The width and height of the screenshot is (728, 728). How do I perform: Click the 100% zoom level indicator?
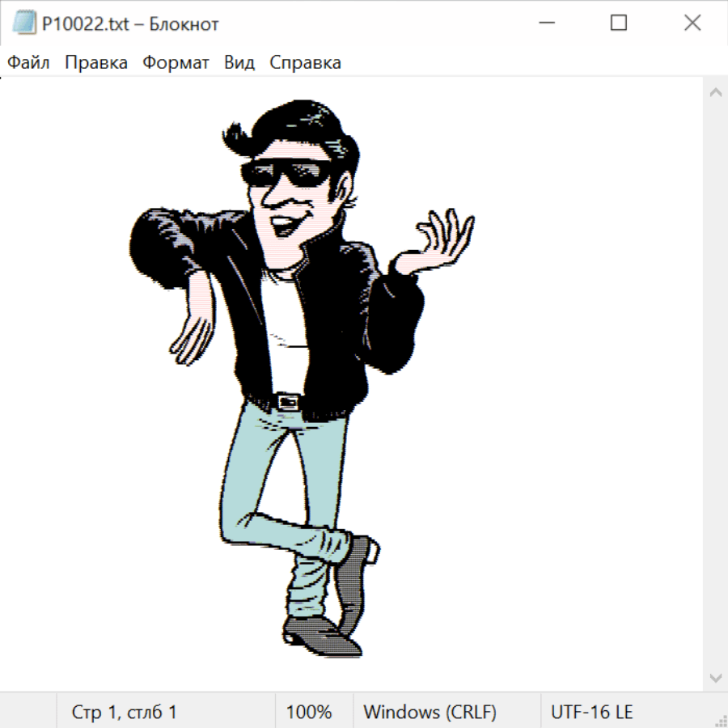tap(309, 712)
